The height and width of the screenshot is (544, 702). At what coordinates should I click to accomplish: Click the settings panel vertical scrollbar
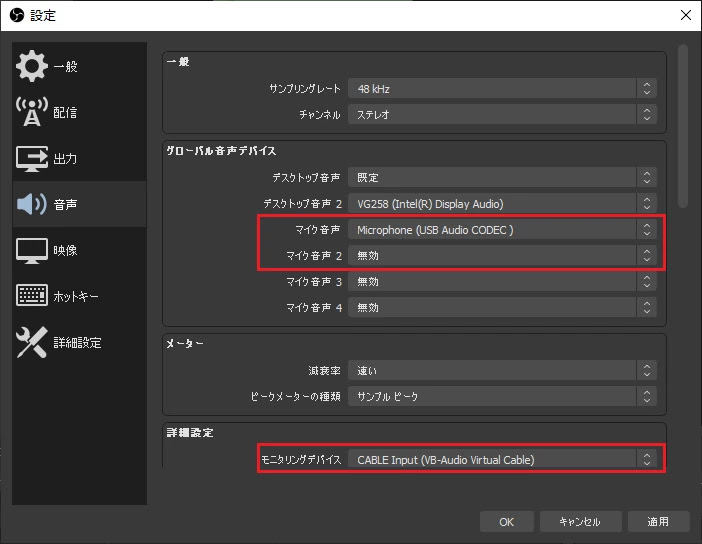click(x=683, y=126)
